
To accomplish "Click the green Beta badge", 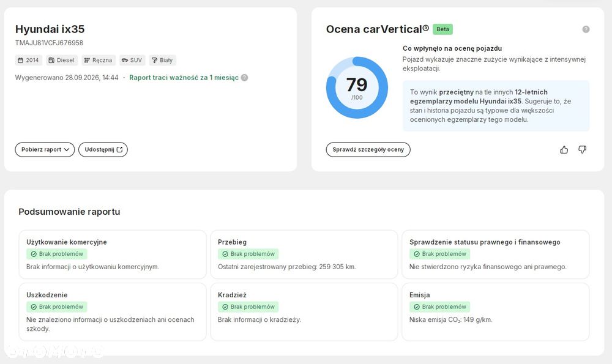I will coord(442,29).
